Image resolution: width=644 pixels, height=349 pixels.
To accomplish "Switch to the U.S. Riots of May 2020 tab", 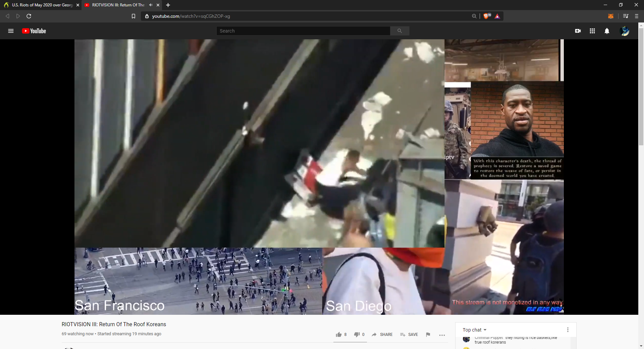I will pos(41,5).
